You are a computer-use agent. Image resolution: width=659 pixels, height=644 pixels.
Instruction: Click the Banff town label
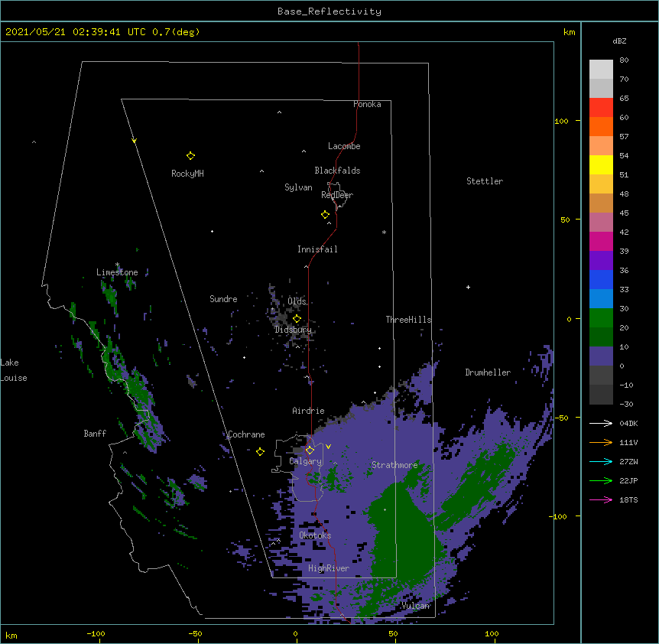[x=95, y=434]
